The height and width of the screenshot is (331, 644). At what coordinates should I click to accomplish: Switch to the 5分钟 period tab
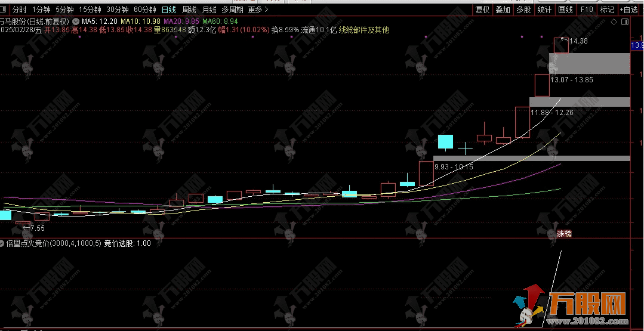64,10
